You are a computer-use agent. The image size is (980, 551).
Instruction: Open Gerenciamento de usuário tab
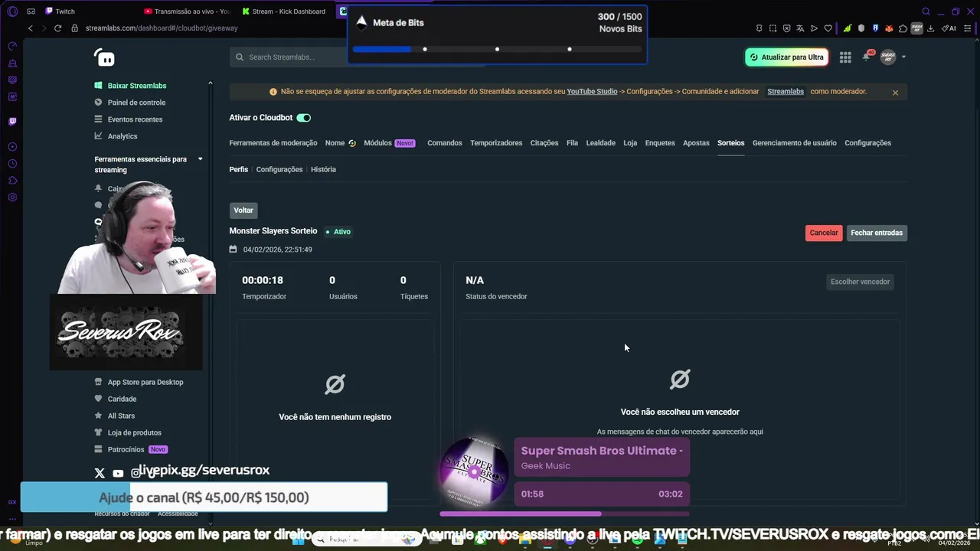pos(795,143)
